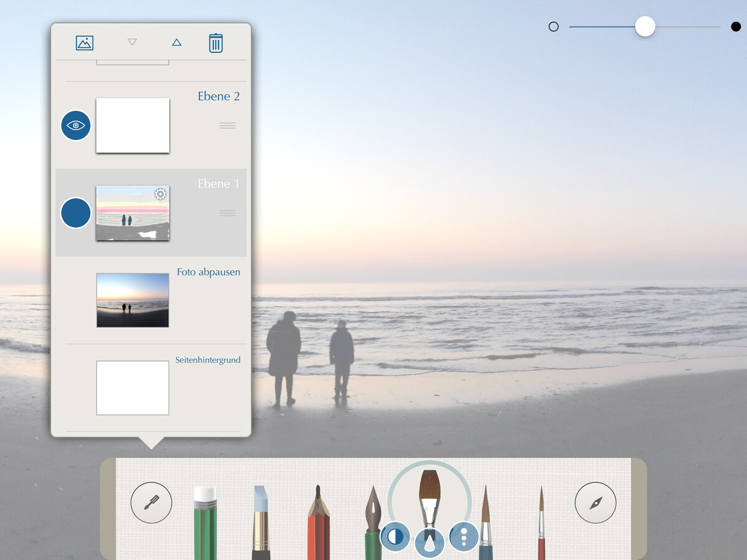Click the Seitenhintergrund label
This screenshot has width=747, height=560.
pyautogui.click(x=208, y=360)
